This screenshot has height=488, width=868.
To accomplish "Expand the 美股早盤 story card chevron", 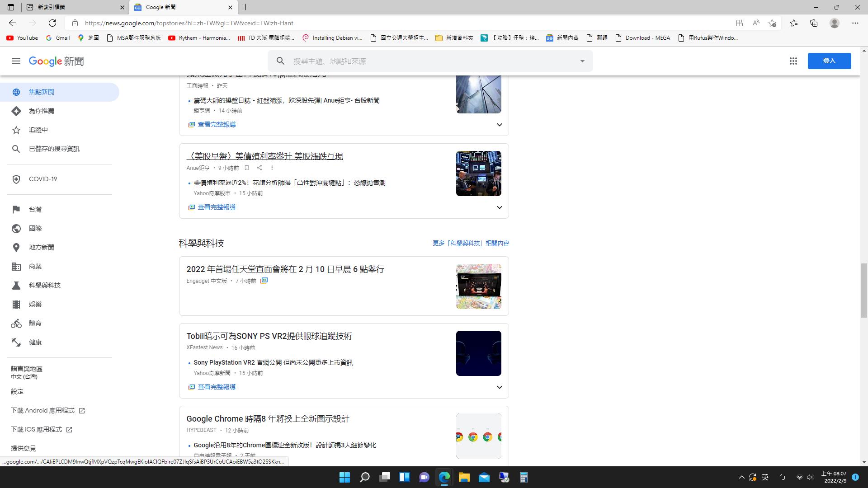I will (499, 207).
